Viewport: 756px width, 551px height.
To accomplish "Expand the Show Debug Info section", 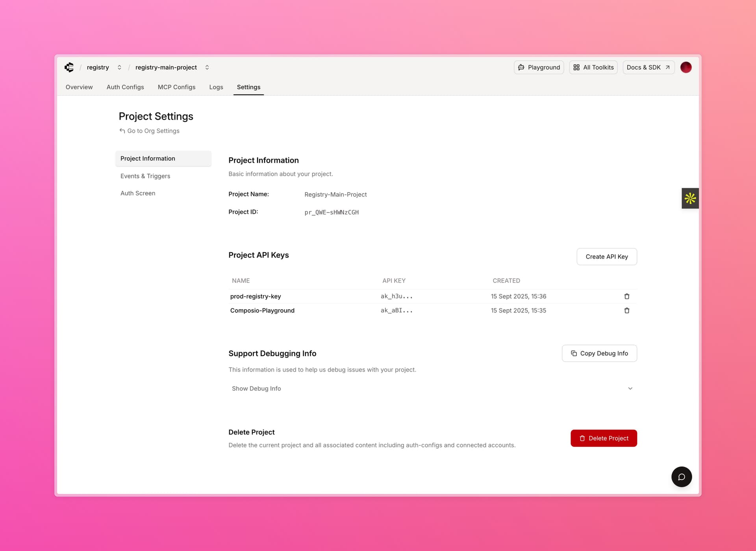I will [x=256, y=388].
